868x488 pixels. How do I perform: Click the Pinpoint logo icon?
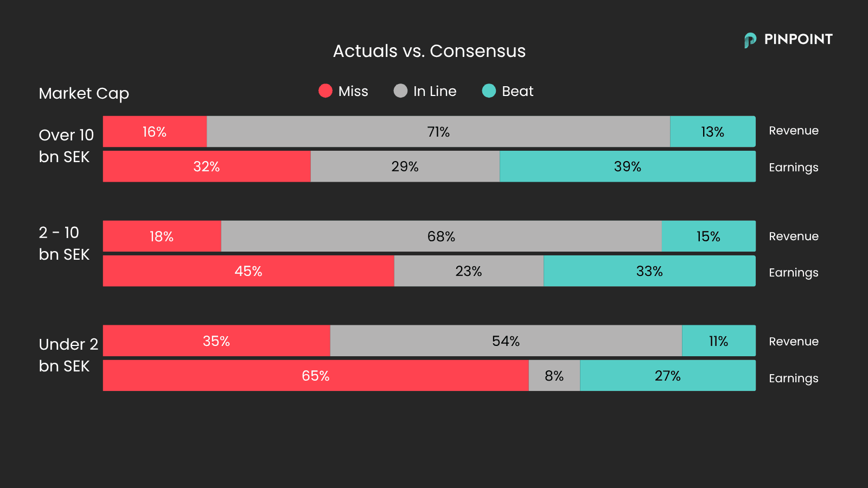(x=750, y=40)
